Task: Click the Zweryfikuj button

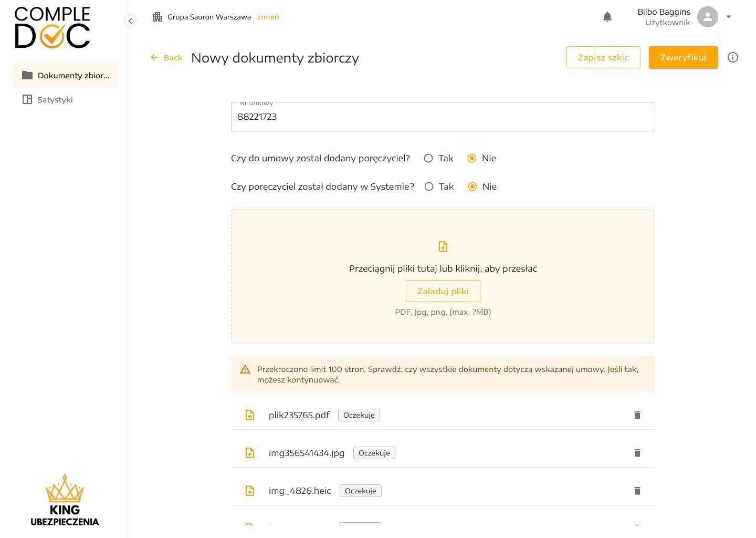Action: coord(683,57)
